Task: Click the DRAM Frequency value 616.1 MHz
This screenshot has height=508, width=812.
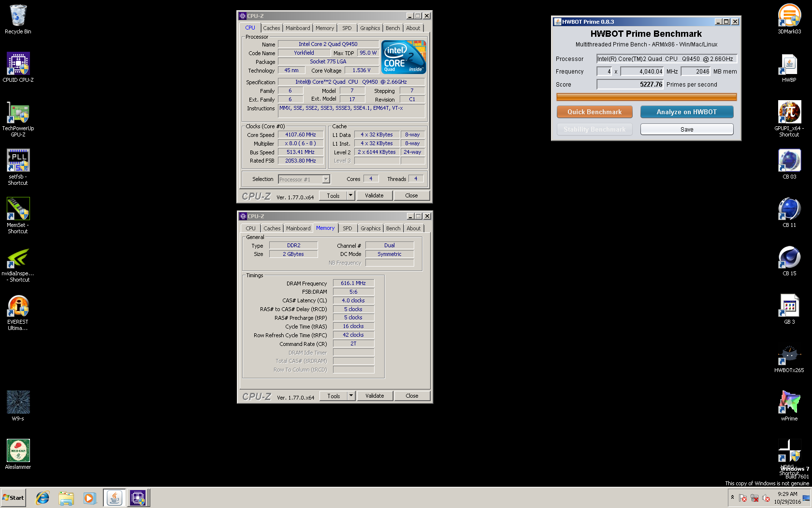Action: [x=353, y=283]
